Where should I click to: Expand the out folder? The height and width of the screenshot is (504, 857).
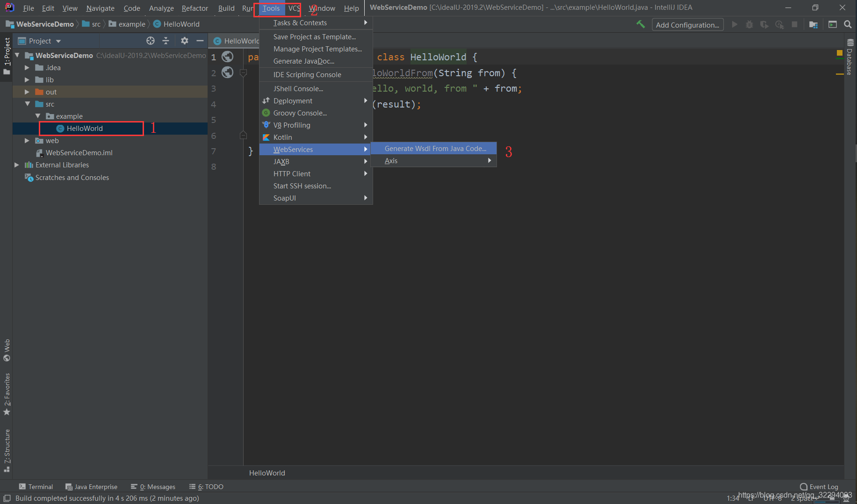coord(27,92)
